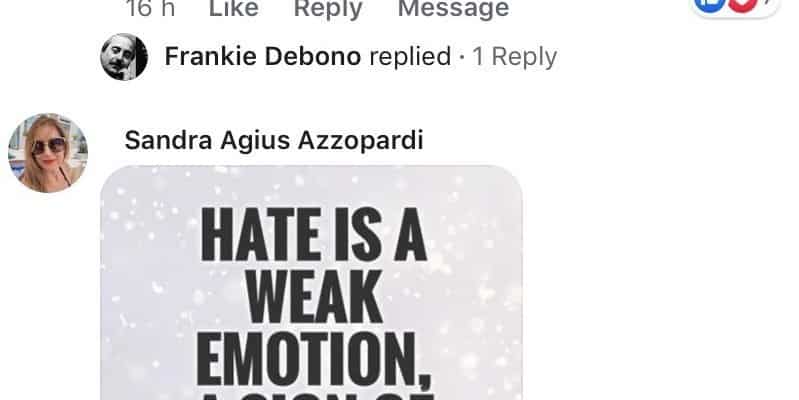Click the 16 h timestamp

click(x=150, y=8)
